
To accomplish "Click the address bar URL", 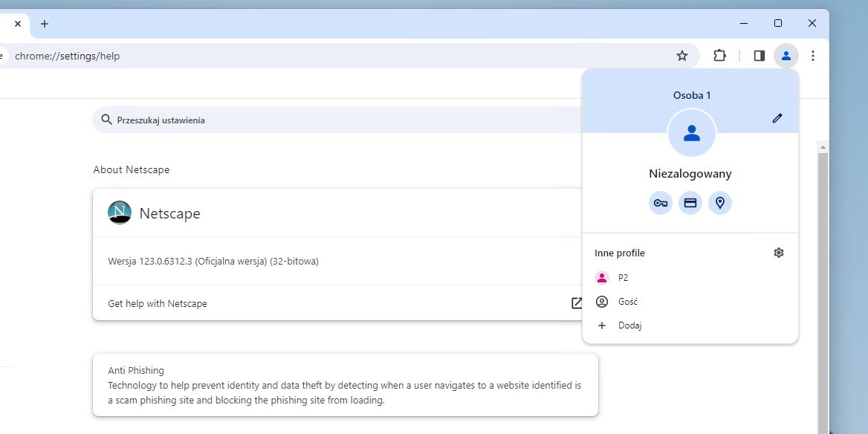I will [x=67, y=56].
